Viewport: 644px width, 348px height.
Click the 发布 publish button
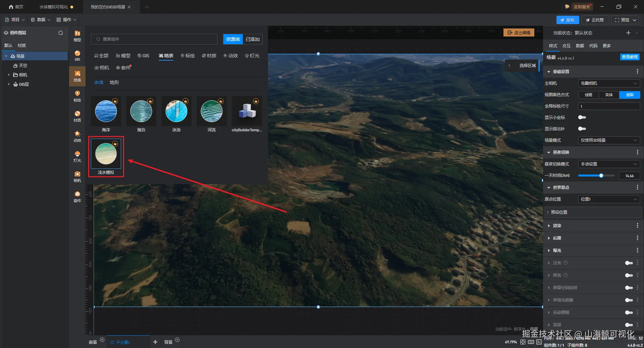pyautogui.click(x=568, y=20)
